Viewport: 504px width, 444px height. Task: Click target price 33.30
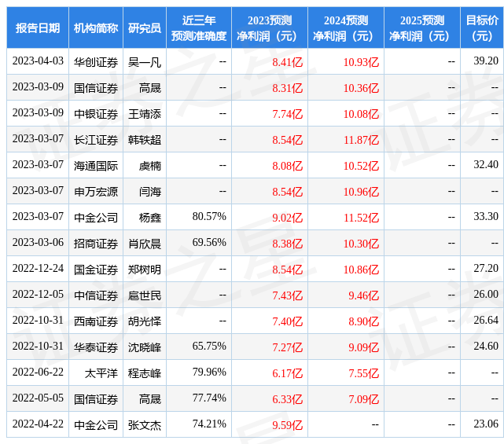click(x=486, y=217)
